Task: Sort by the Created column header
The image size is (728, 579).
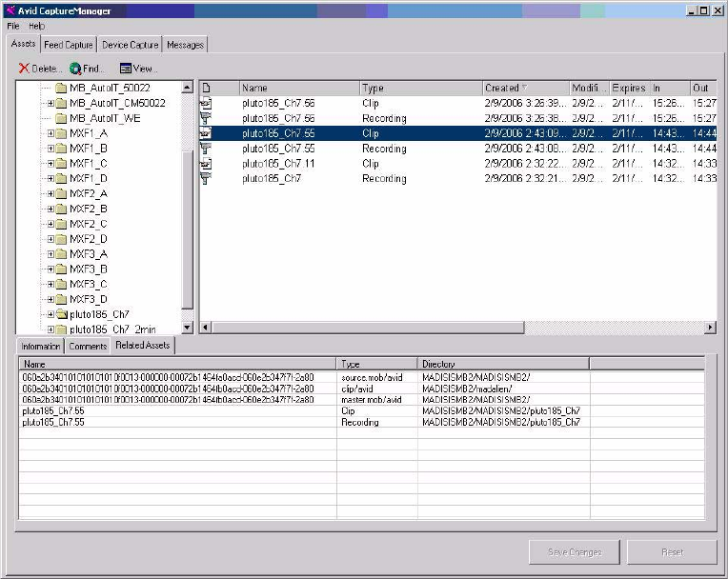Action: pos(526,88)
